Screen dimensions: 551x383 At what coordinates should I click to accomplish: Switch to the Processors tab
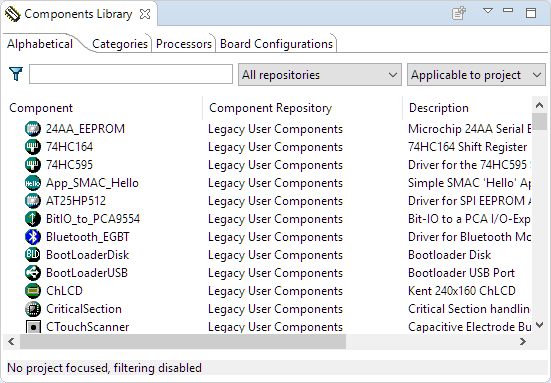coord(184,44)
